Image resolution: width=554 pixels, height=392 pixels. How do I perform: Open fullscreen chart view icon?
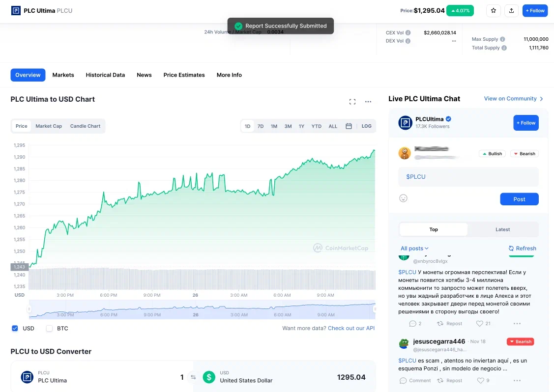(x=352, y=102)
